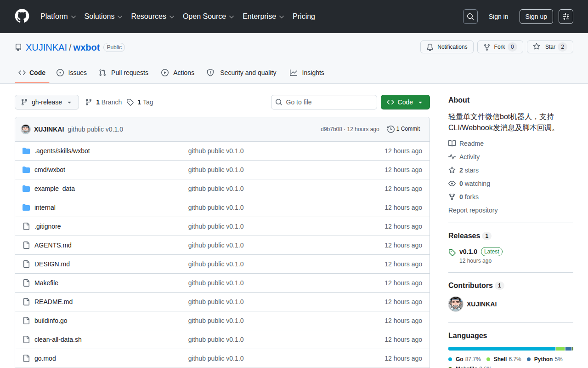Click the folder icon for internal
588x368 pixels.
coord(26,207)
